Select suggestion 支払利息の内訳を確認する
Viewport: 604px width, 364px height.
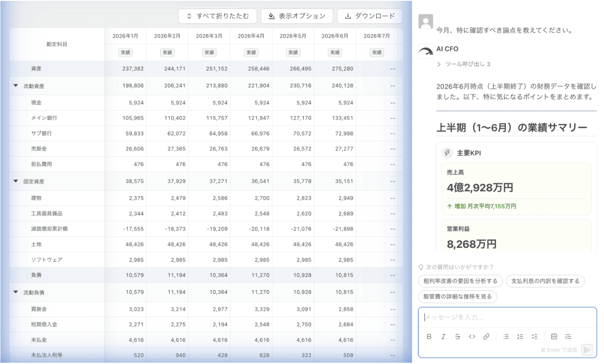(x=545, y=281)
